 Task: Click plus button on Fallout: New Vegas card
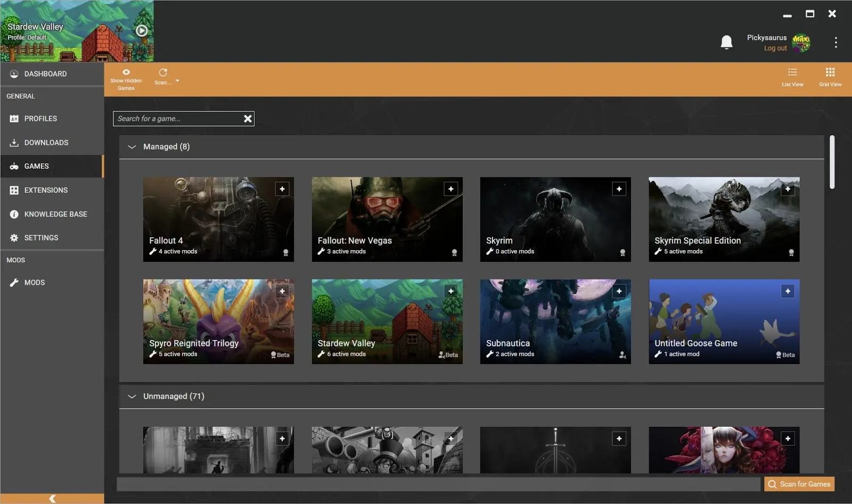[451, 189]
